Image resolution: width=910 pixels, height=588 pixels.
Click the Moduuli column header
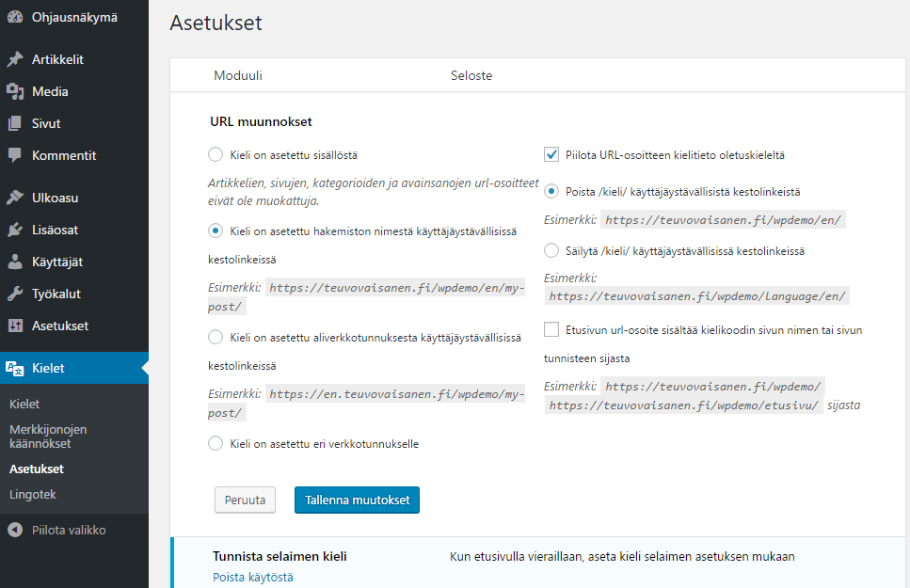238,75
